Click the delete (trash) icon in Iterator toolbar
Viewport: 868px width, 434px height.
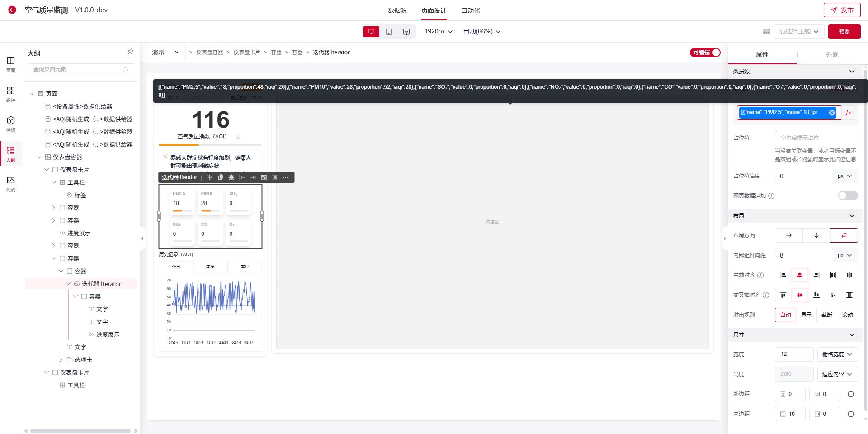coord(274,177)
